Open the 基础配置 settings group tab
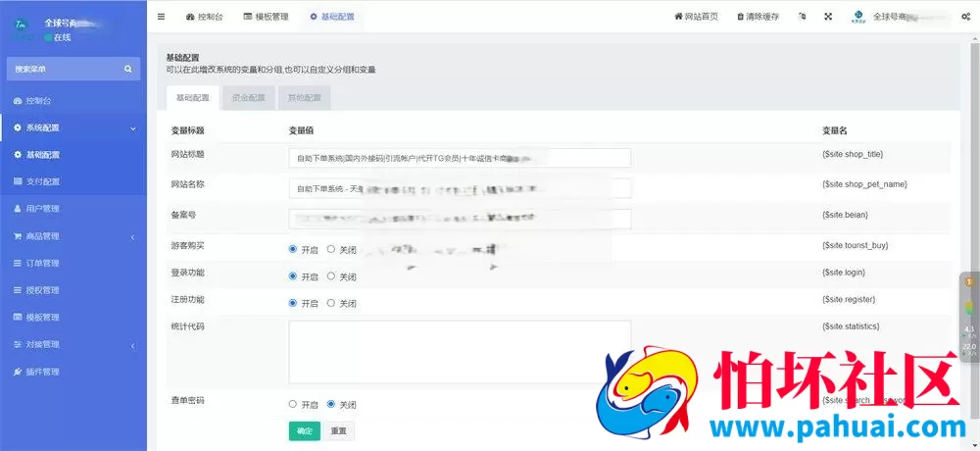 point(192,98)
